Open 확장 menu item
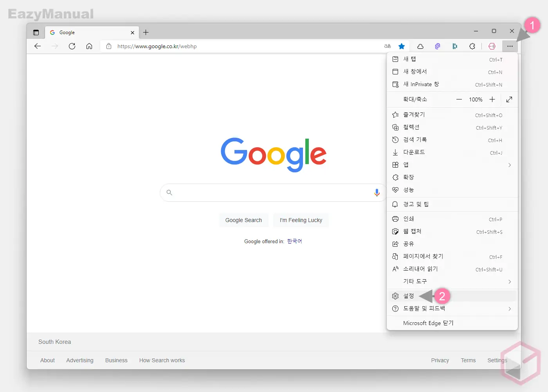The height and width of the screenshot is (392, 548). tap(452, 177)
